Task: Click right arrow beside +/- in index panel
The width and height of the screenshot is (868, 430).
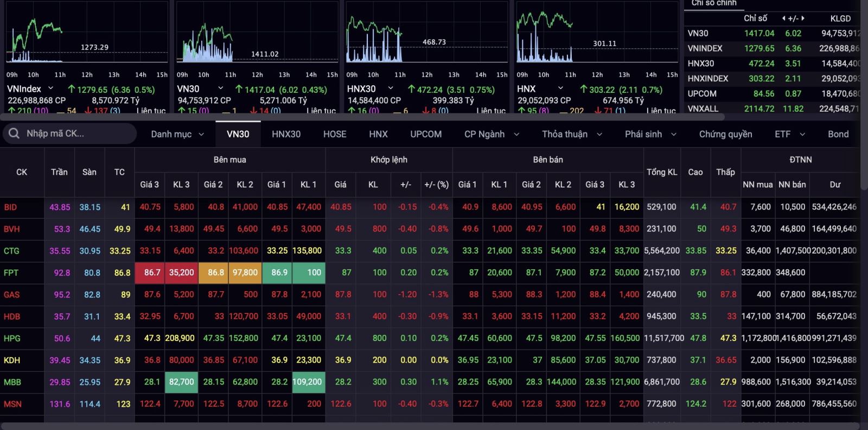Action: coord(803,18)
